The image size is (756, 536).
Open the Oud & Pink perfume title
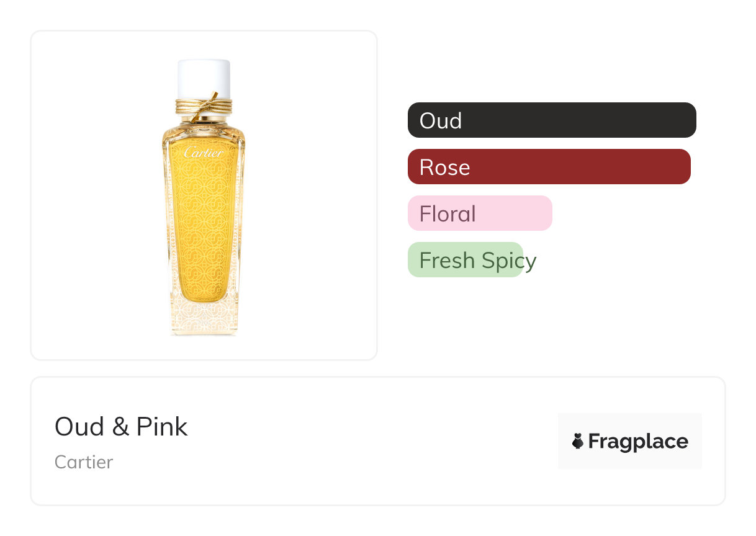[121, 427]
